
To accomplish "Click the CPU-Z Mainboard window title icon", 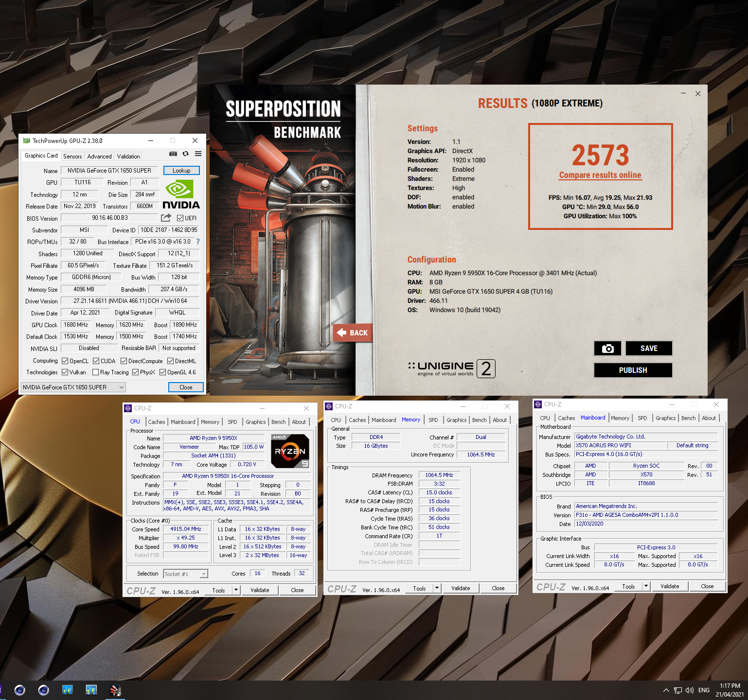I will (x=538, y=404).
